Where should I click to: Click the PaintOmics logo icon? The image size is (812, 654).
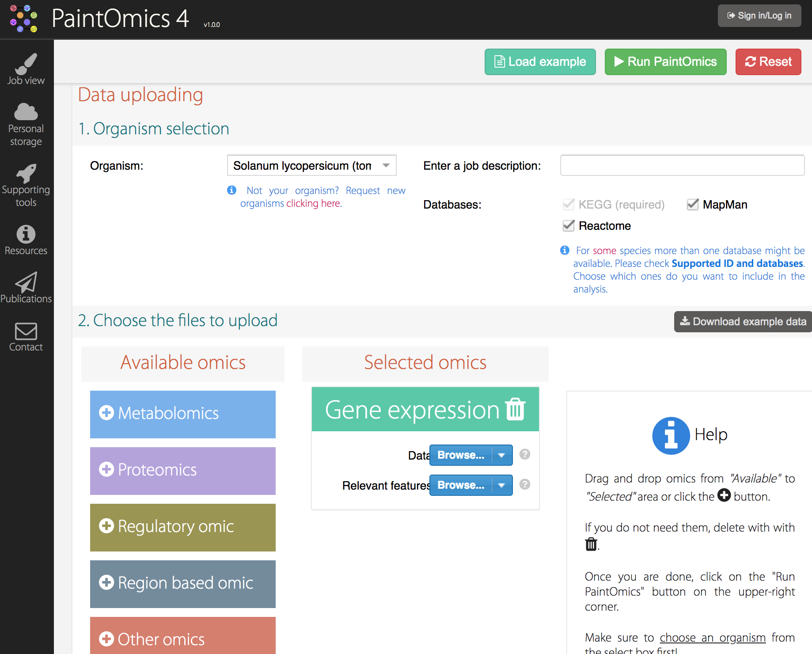[24, 19]
